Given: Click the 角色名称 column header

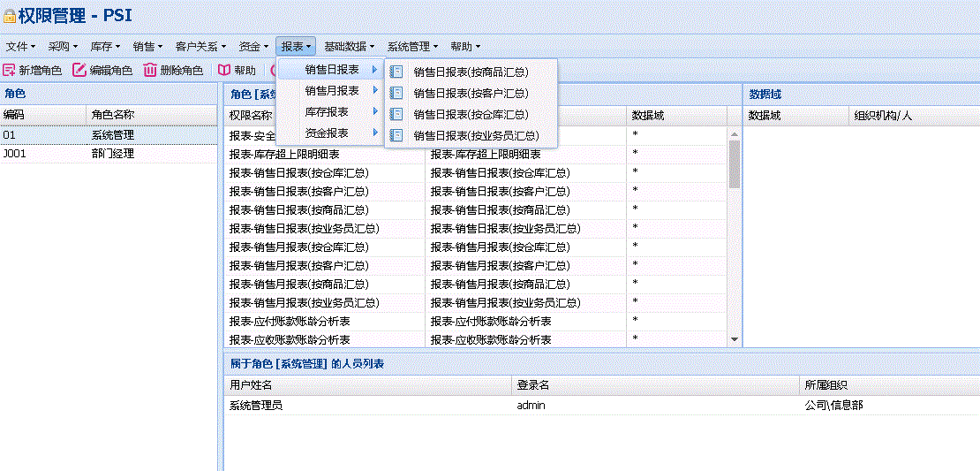Looking at the screenshot, I should pyautogui.click(x=152, y=115).
